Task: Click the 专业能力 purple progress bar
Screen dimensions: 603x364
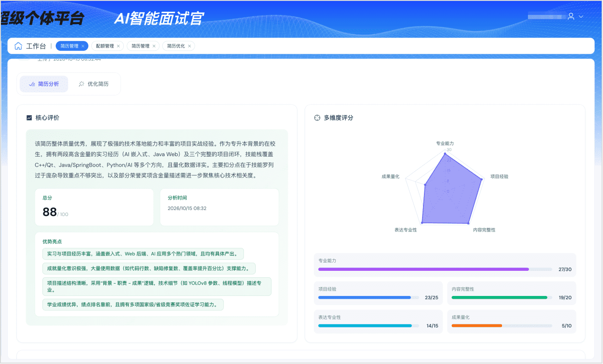Action: [x=434, y=269]
